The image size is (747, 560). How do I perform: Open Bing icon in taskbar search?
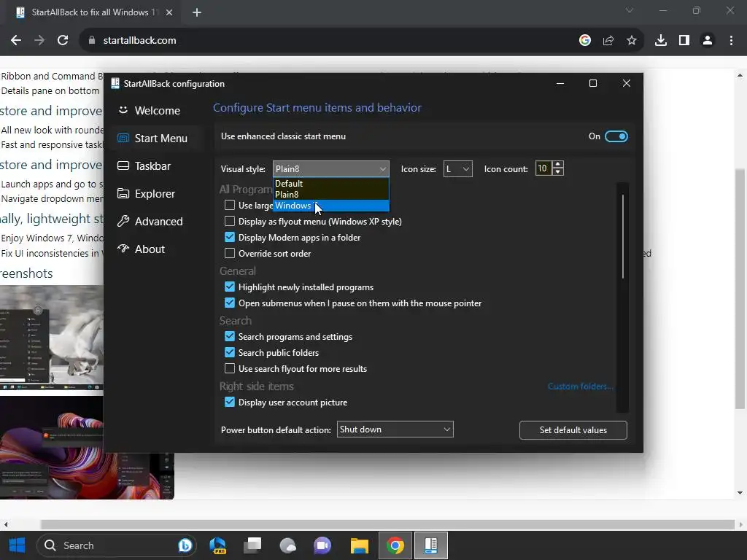coord(185,545)
